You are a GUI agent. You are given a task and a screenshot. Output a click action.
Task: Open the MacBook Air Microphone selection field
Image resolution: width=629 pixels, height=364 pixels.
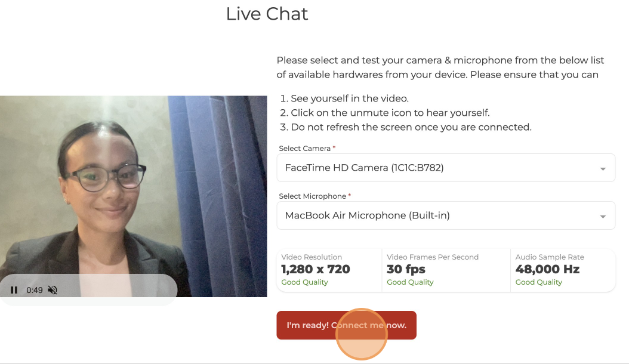(x=446, y=215)
